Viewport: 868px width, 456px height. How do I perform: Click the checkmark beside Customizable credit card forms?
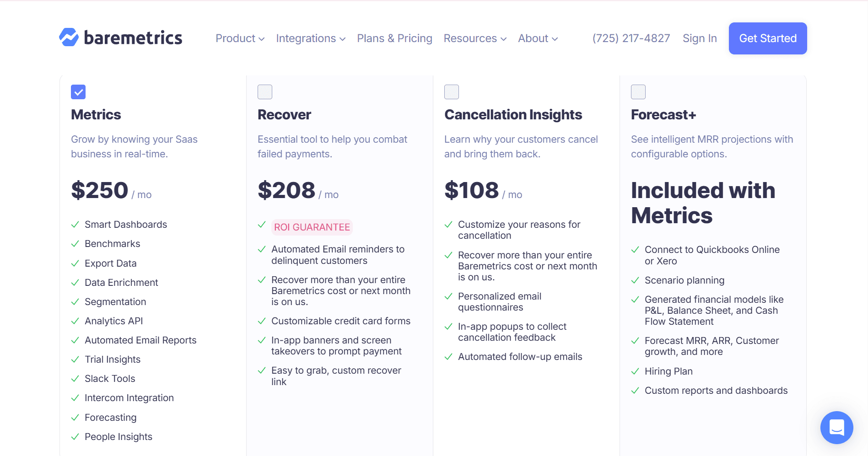(262, 321)
